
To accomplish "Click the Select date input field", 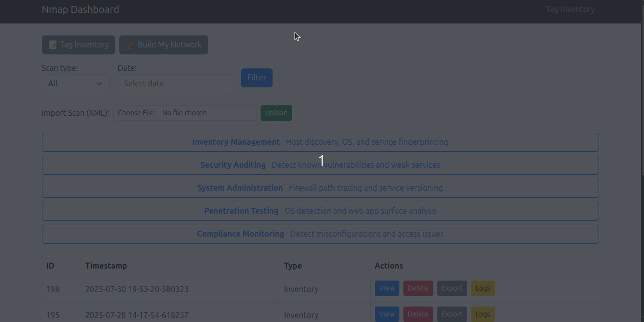I will point(175,84).
